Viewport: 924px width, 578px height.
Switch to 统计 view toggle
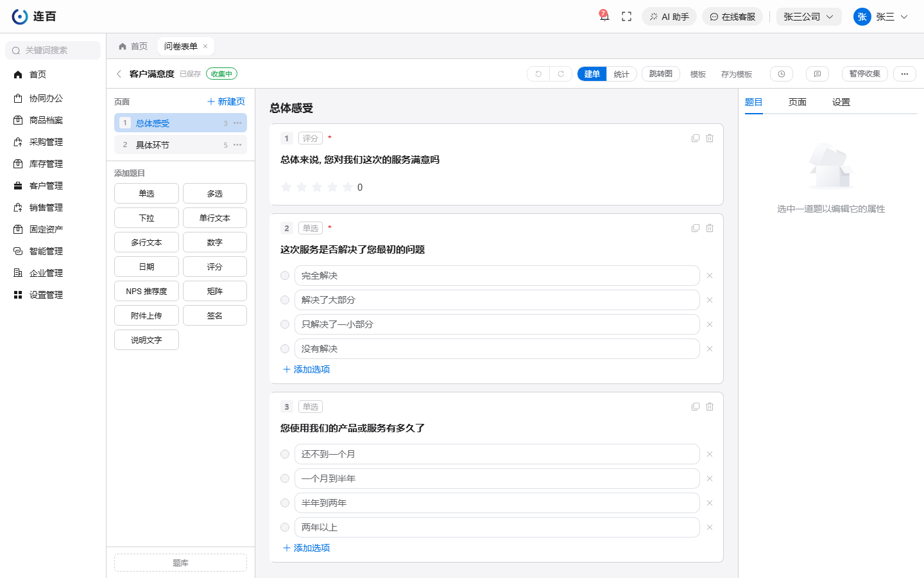(621, 74)
